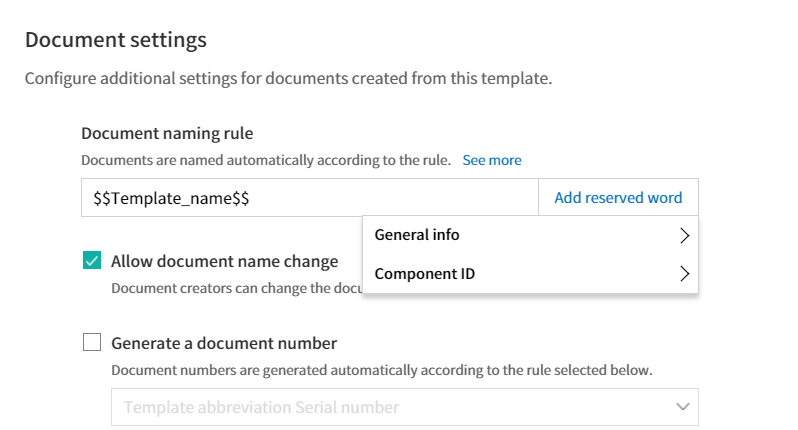Open the Add reserved word dropdown
Screen dimensions: 798x430
coord(618,197)
